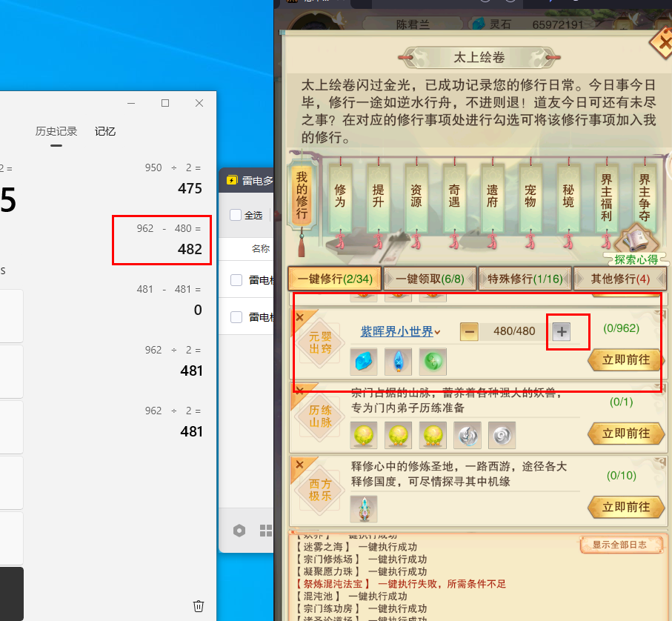Open the 探索心得 book icon
The image size is (672, 621).
[636, 245]
